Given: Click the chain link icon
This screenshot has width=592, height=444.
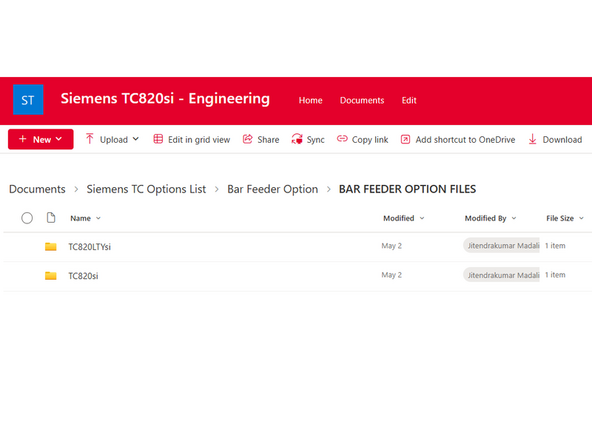Looking at the screenshot, I should 342,139.
